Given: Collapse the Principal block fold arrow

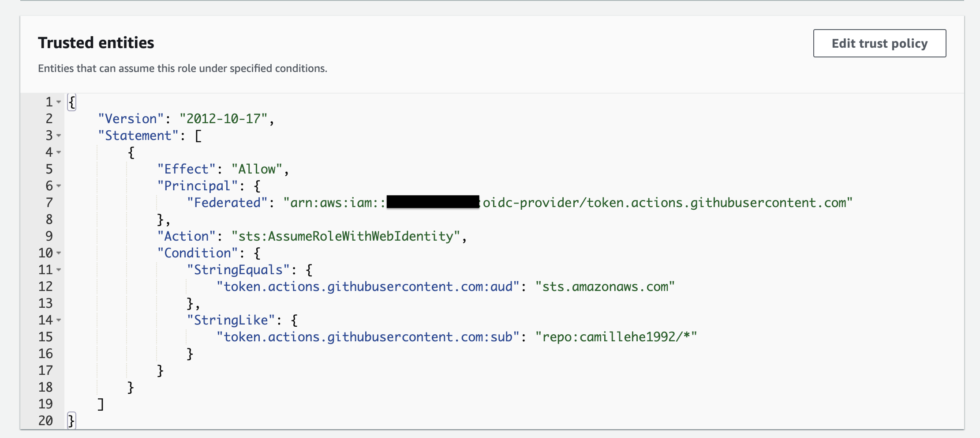Looking at the screenshot, I should pos(59,186).
